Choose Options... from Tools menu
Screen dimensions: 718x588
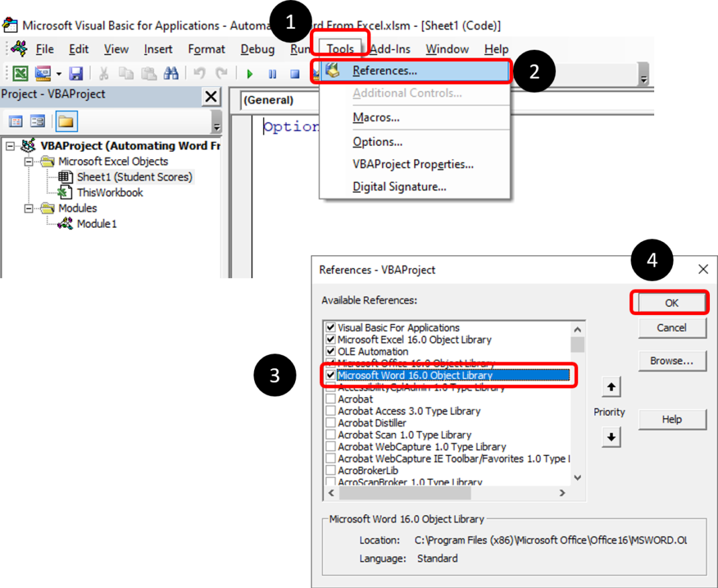(415, 142)
